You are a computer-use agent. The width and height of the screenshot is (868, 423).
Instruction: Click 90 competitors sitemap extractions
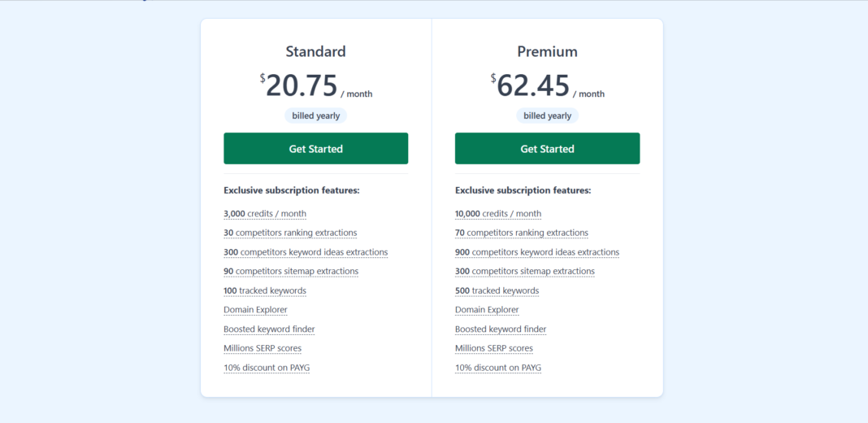[x=291, y=271]
